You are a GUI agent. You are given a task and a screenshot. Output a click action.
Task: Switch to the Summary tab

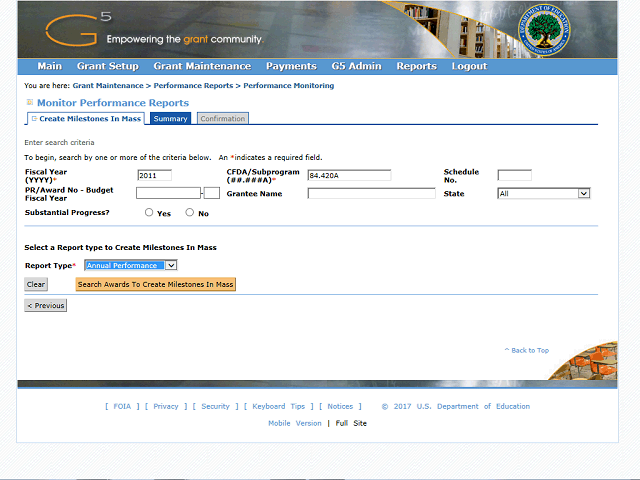(x=170, y=119)
